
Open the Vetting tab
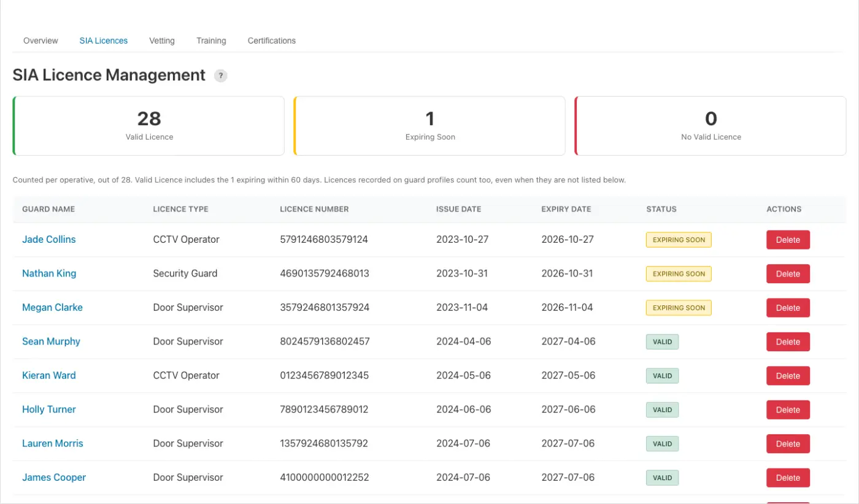click(162, 40)
